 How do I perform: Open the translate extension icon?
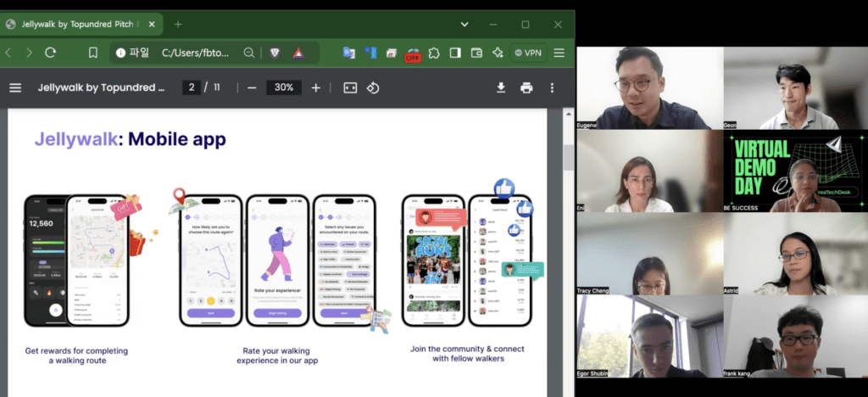348,53
